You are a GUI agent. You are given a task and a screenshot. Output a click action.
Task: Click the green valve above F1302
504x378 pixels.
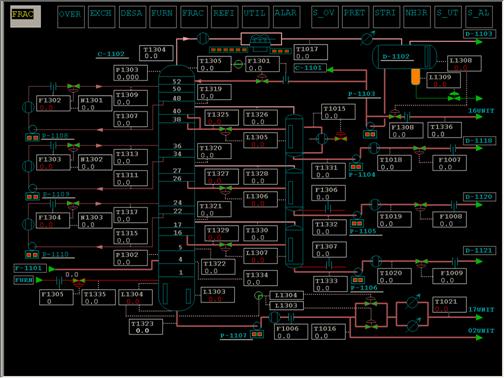(73, 87)
